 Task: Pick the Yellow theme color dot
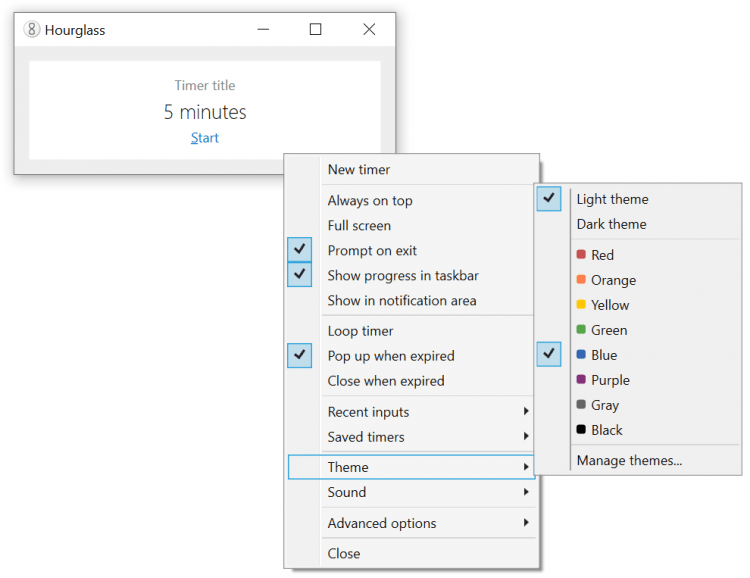coord(582,305)
